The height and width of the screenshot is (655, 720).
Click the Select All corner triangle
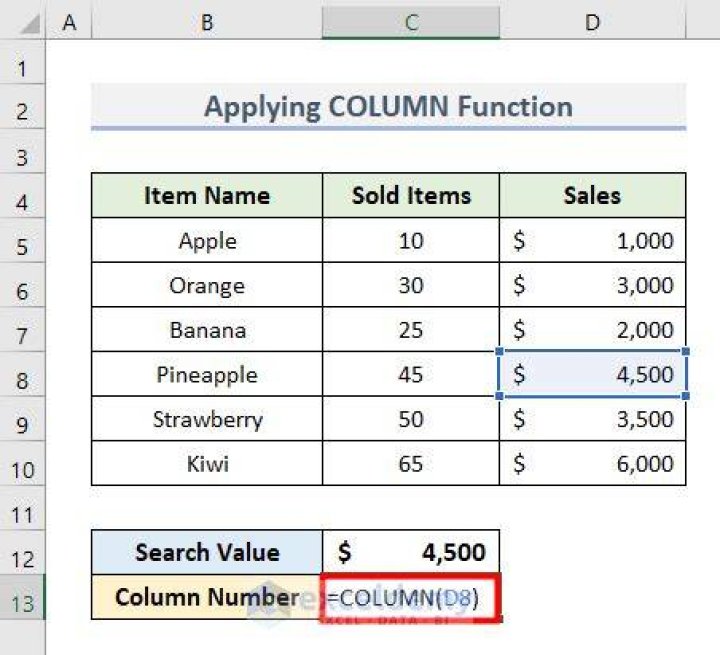[30, 24]
